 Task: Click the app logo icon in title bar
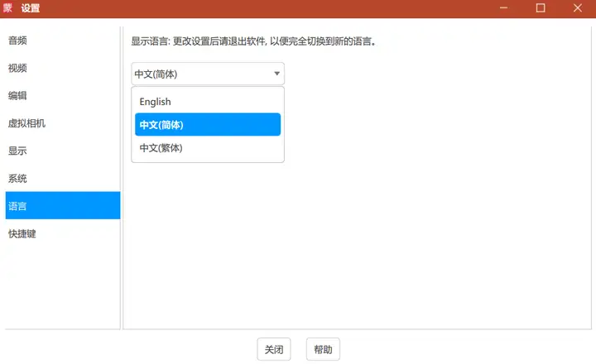click(7, 8)
